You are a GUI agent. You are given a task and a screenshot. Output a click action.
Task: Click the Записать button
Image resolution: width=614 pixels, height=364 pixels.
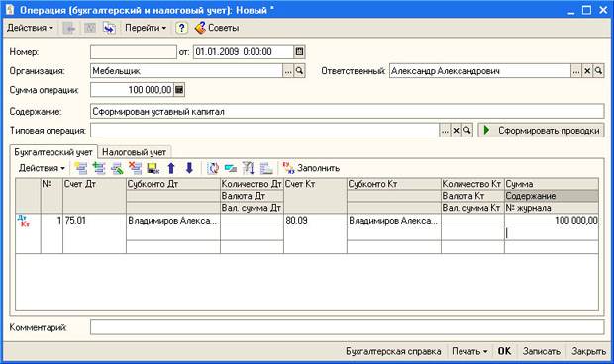pyautogui.click(x=541, y=351)
